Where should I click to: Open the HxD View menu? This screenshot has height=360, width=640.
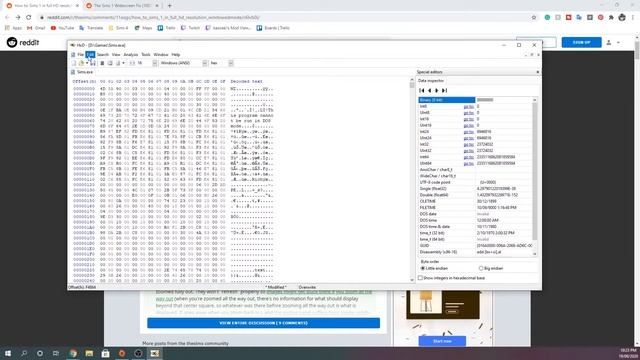point(116,55)
